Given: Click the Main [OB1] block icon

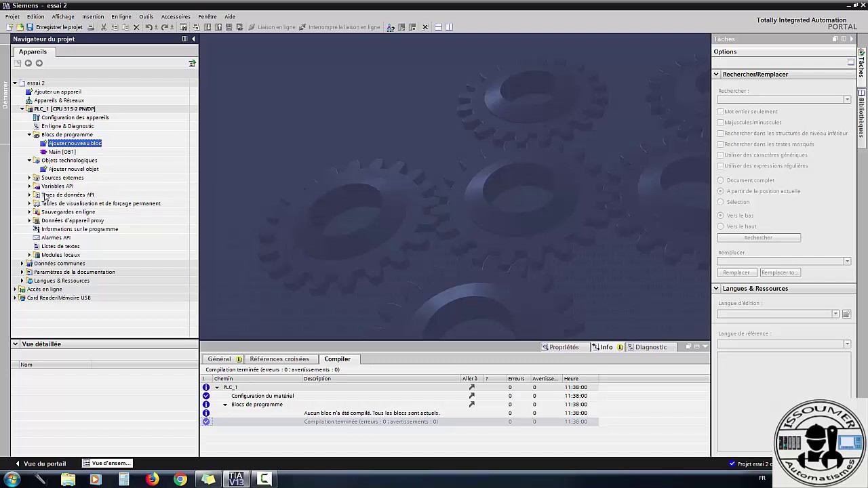Looking at the screenshot, I should click(x=43, y=152).
